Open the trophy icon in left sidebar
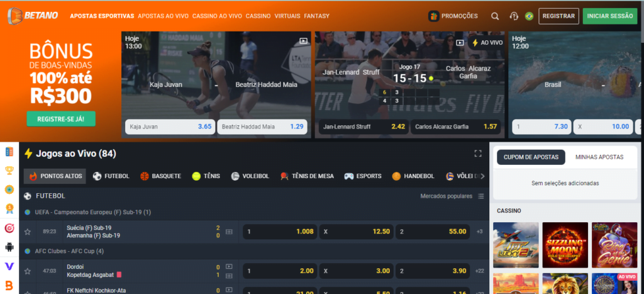The width and height of the screenshot is (644, 294). [x=9, y=170]
